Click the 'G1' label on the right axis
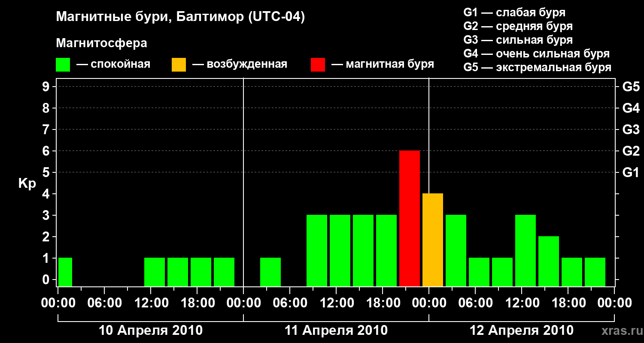Screen dimensions: 644x343 pos(631,173)
